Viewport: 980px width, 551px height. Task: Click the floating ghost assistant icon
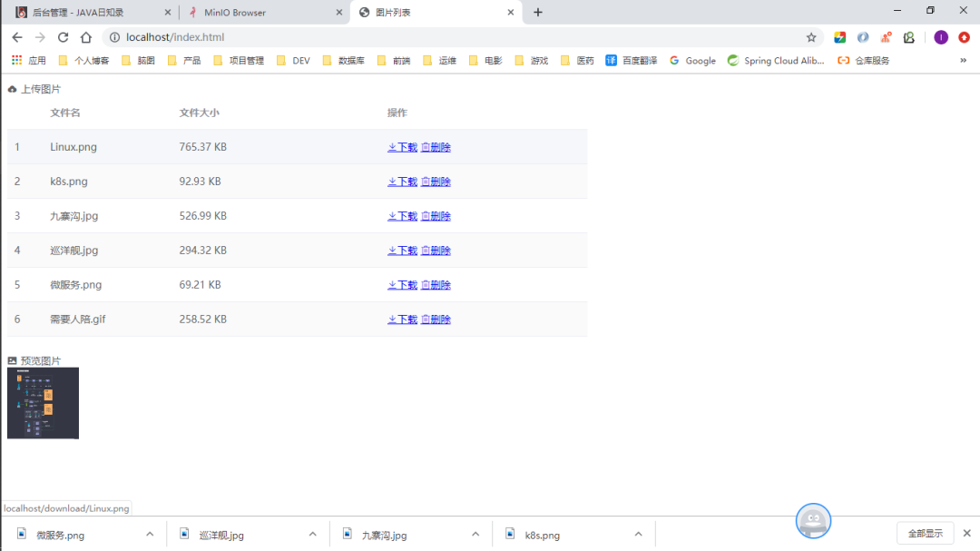[x=813, y=520]
